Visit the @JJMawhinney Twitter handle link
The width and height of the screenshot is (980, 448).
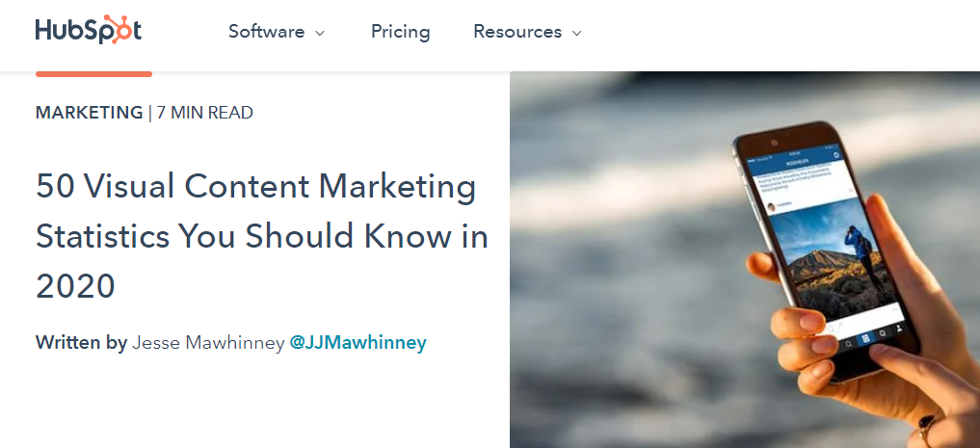358,342
